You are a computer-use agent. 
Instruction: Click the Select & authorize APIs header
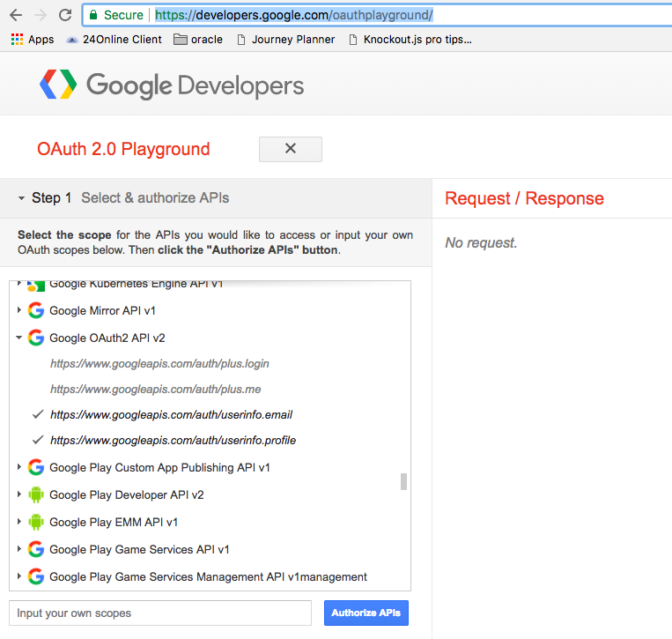(x=155, y=198)
